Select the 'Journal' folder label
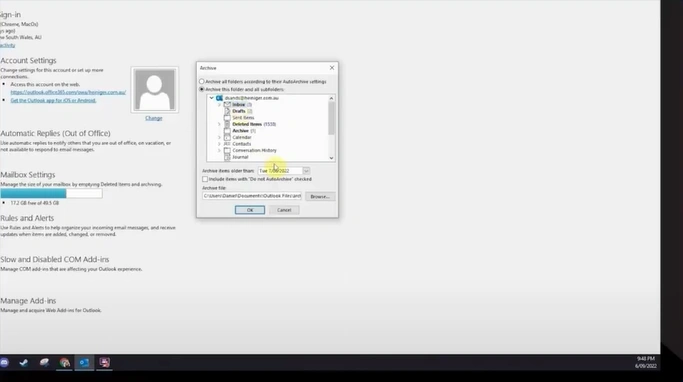The image size is (683, 382). (x=240, y=157)
